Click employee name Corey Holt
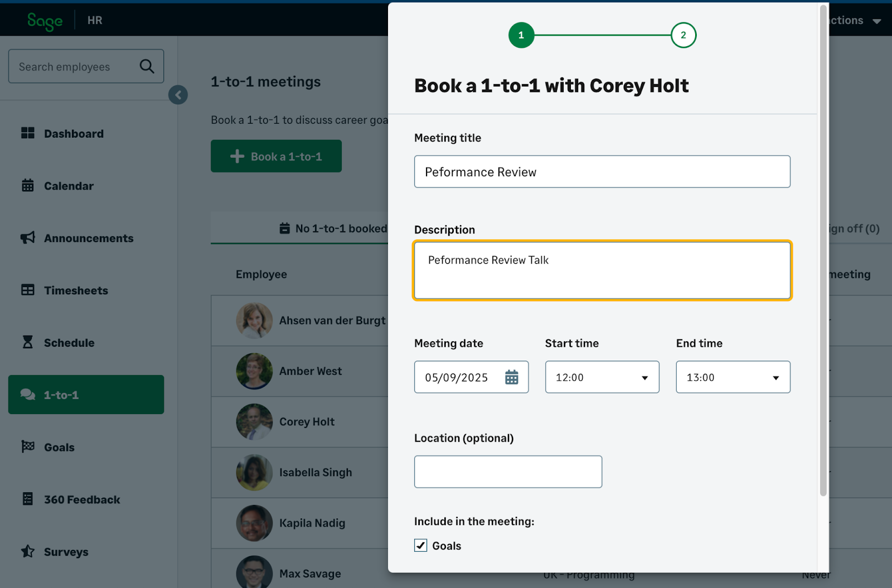892x588 pixels. tap(307, 422)
